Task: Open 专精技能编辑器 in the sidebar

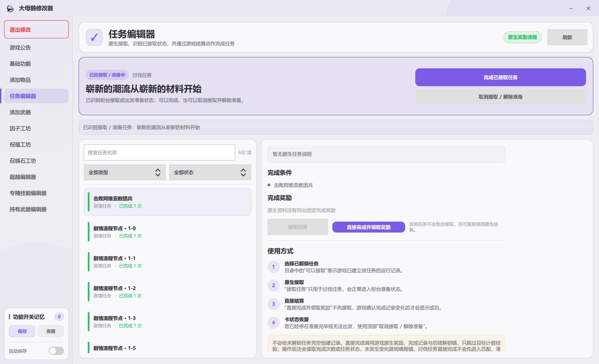Action: click(36, 193)
